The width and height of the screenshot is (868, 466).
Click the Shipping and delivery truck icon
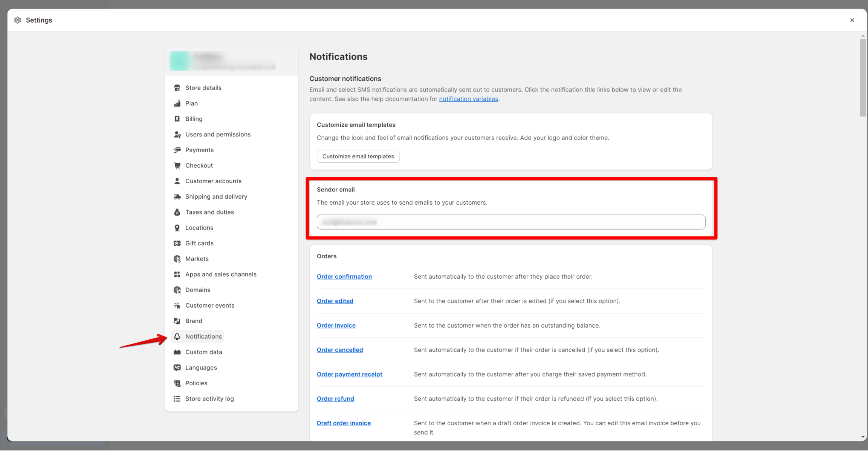[177, 197]
